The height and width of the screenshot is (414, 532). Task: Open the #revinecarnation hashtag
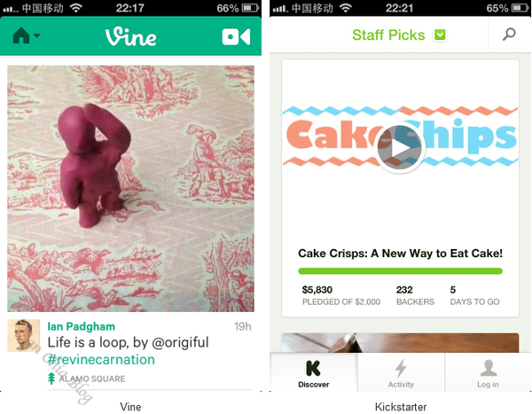(101, 359)
